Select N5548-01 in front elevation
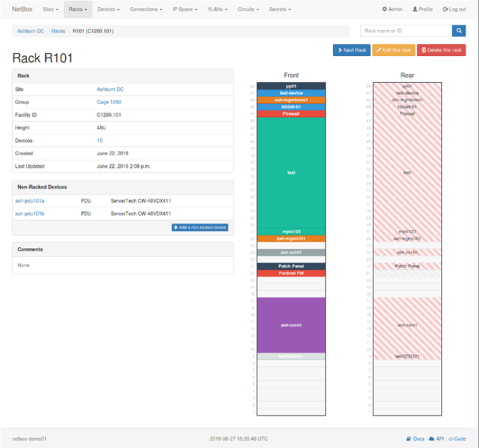Viewport: 479px width, 448px height. click(x=291, y=107)
